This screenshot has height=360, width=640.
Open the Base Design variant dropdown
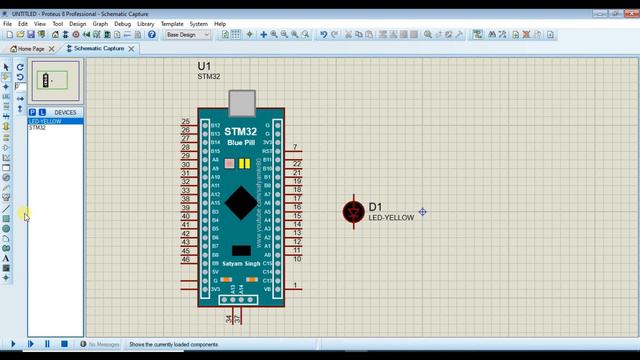click(x=188, y=35)
